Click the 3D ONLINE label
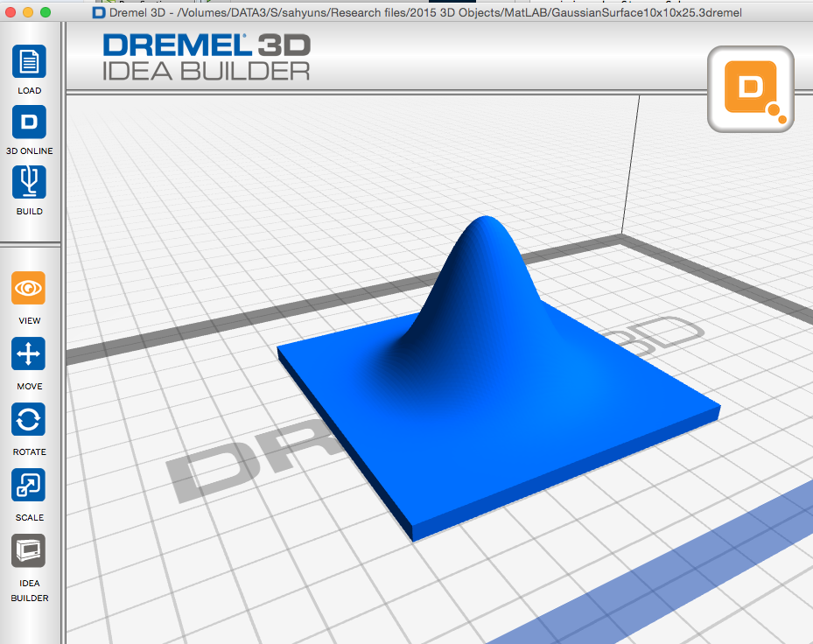The height and width of the screenshot is (644, 813). point(30,150)
